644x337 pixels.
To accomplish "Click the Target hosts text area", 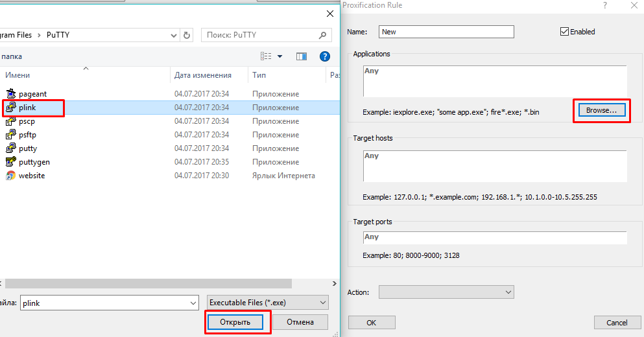I will coord(495,167).
